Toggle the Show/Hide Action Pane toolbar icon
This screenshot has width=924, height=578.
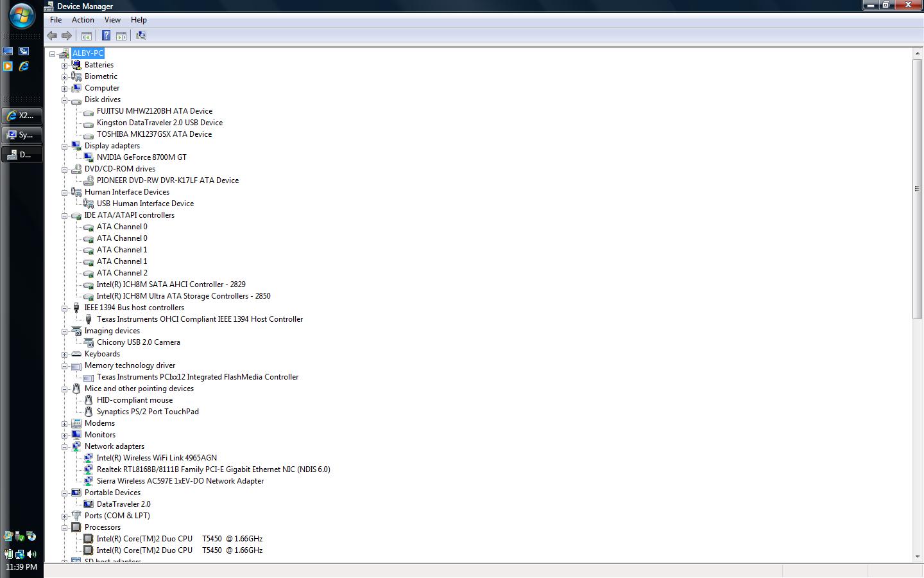pos(121,35)
